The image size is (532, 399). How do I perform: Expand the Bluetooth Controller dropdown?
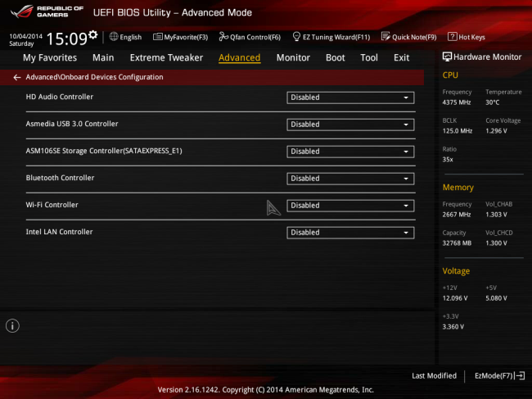(x=349, y=179)
